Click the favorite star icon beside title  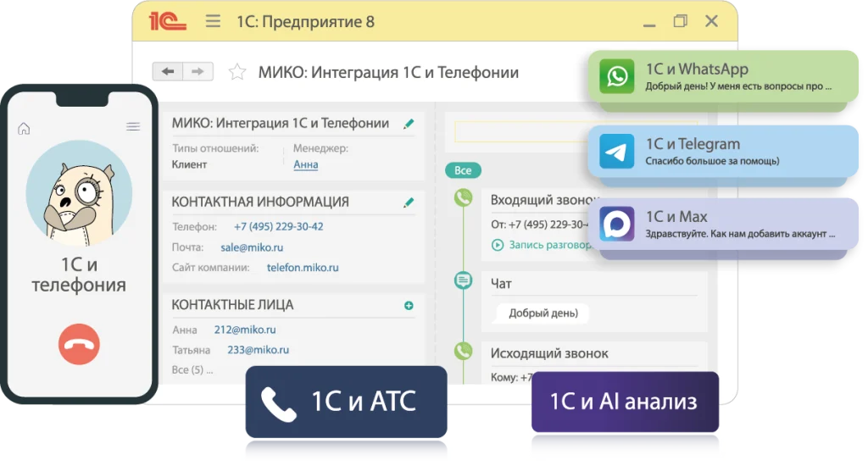237,72
